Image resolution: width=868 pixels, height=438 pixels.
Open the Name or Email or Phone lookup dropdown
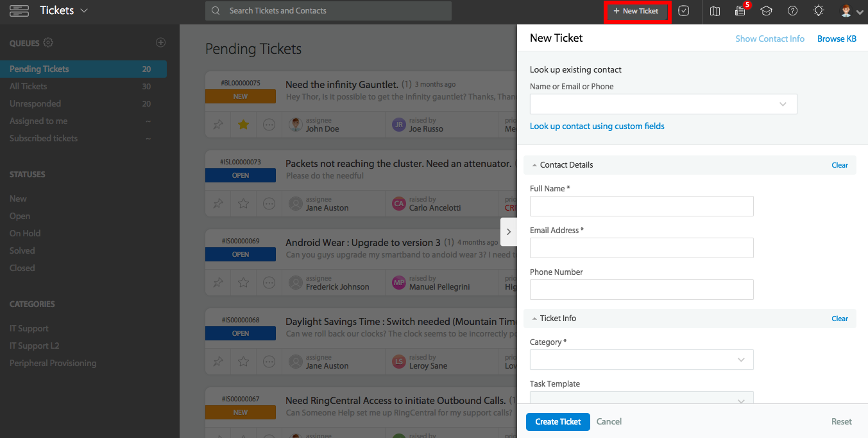coord(663,104)
